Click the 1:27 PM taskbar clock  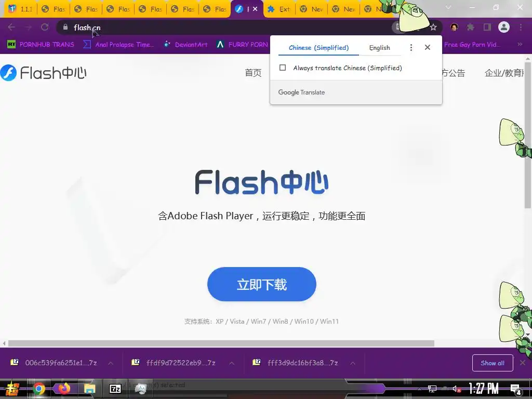click(483, 389)
